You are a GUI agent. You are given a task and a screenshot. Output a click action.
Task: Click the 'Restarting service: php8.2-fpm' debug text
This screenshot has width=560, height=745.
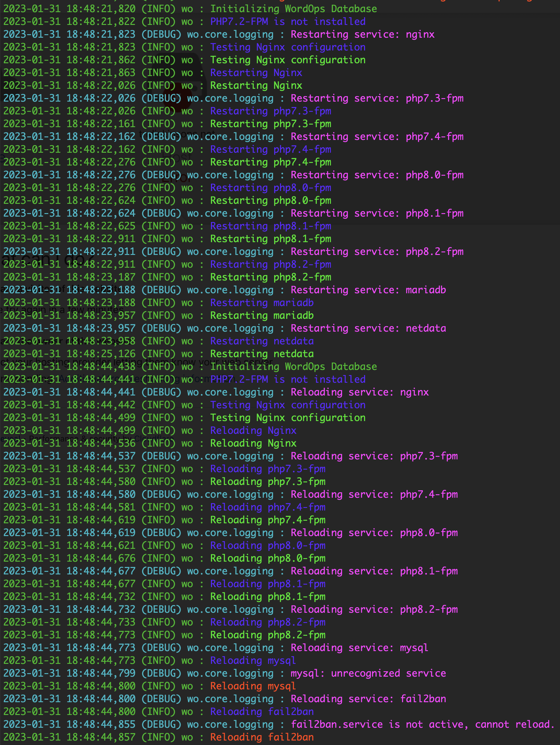377,252
